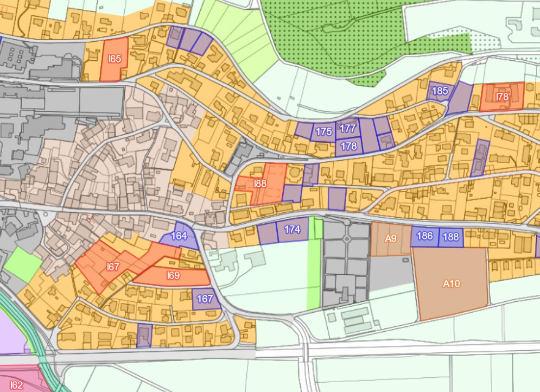Screen dimensions: 540x392
Task: Click zone 175 in the map center
Action: 323,130
